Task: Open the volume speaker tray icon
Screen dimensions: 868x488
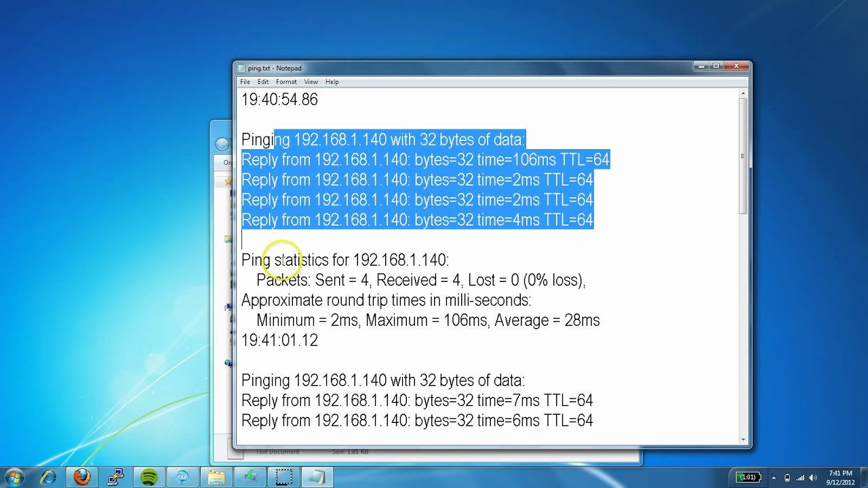Action: click(x=812, y=478)
